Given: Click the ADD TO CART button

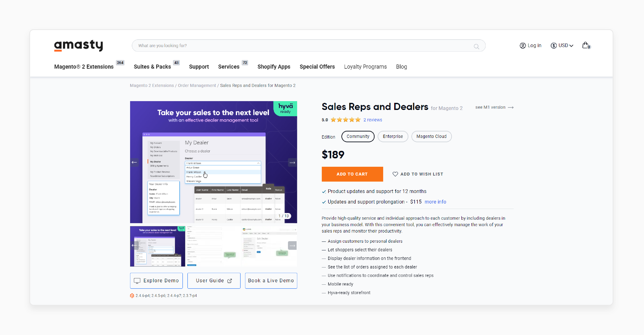Looking at the screenshot, I should tap(352, 174).
